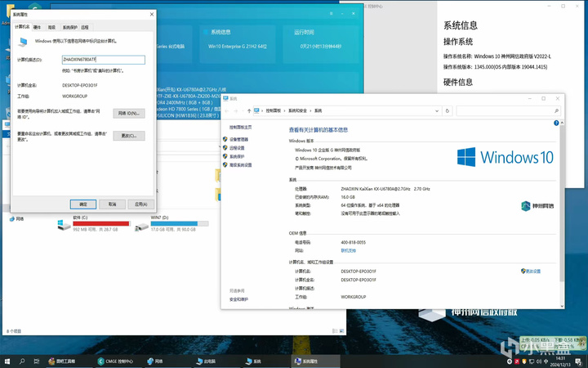
Task: Click the 取消 button in System Properties
Action: click(x=112, y=204)
